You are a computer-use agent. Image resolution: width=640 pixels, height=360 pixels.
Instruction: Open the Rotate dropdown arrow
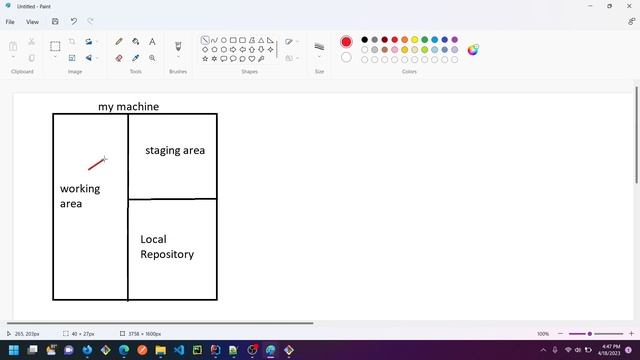pyautogui.click(x=97, y=42)
